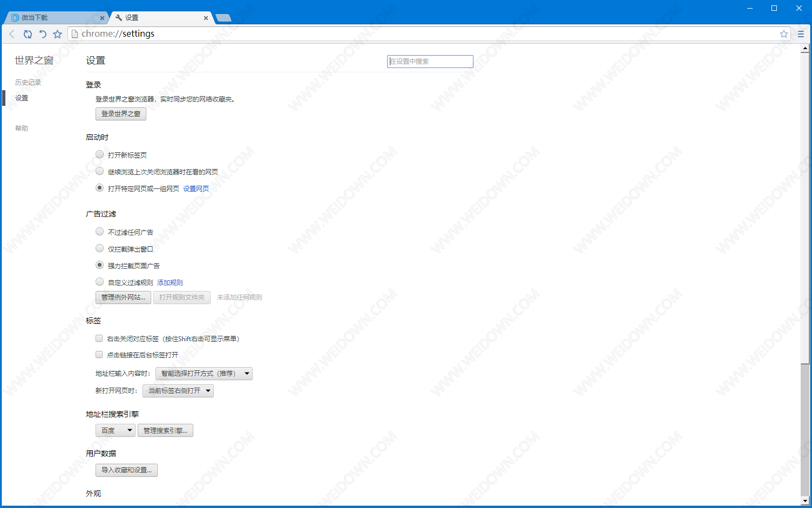Click the 用户数据 section heading
This screenshot has height=508, width=812.
pos(101,453)
